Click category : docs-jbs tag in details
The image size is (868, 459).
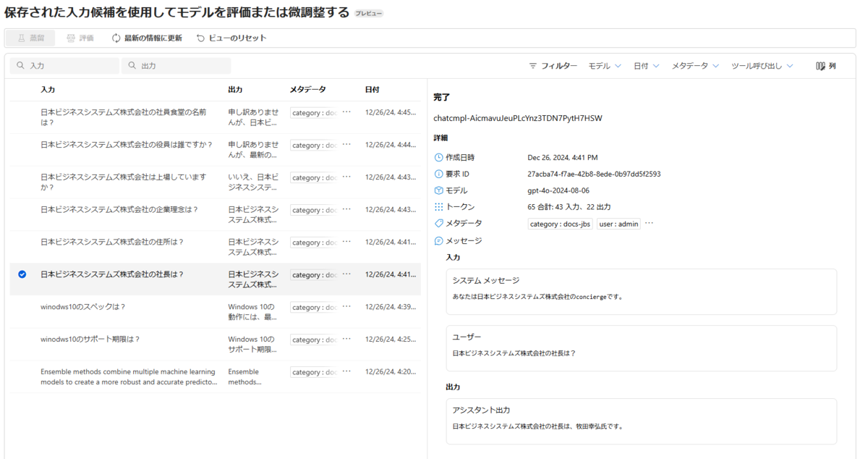point(560,224)
